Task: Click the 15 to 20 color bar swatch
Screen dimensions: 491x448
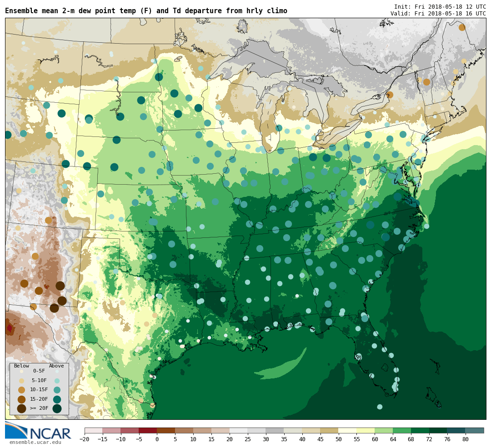Action: (221, 431)
